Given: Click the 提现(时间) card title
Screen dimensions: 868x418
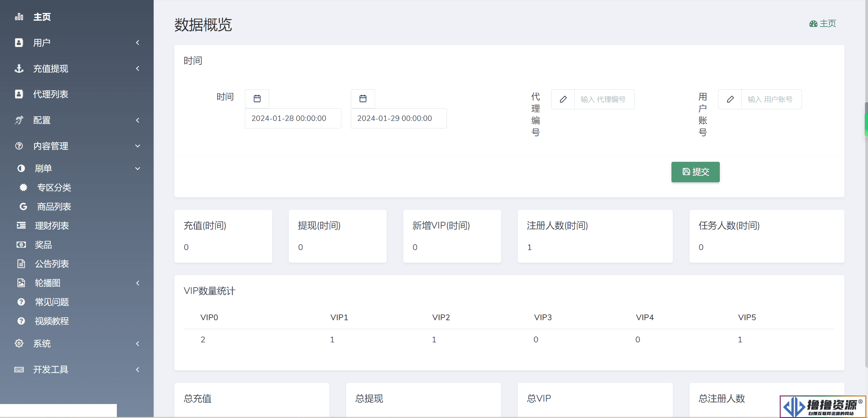Looking at the screenshot, I should coord(320,225).
